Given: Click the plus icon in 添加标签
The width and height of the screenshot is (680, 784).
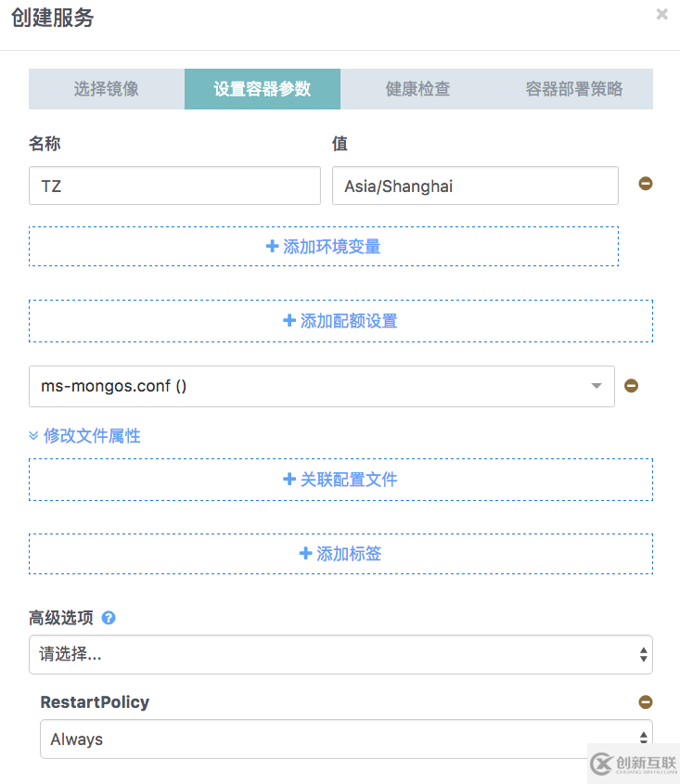Looking at the screenshot, I should click(305, 554).
